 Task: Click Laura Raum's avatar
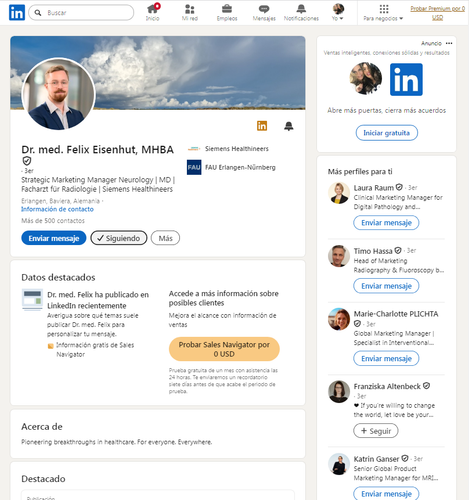coord(339,193)
